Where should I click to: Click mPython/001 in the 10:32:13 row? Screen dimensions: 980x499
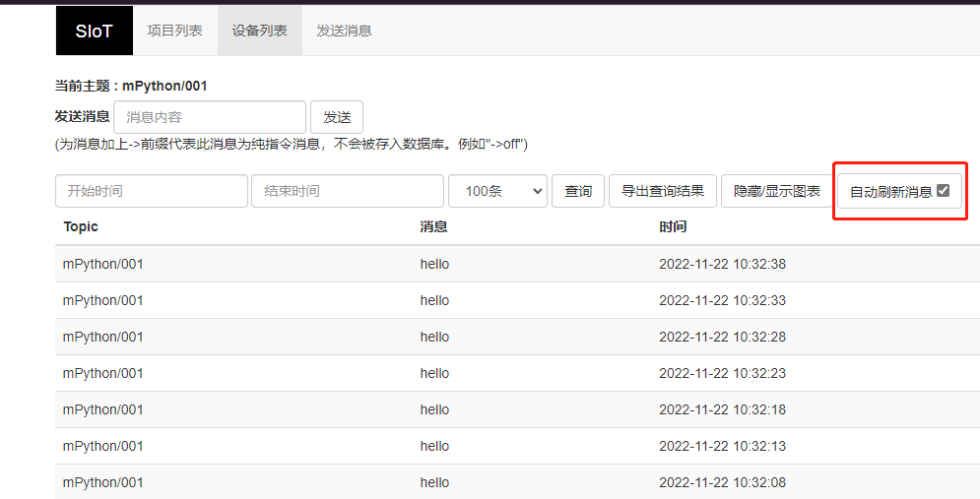click(103, 446)
